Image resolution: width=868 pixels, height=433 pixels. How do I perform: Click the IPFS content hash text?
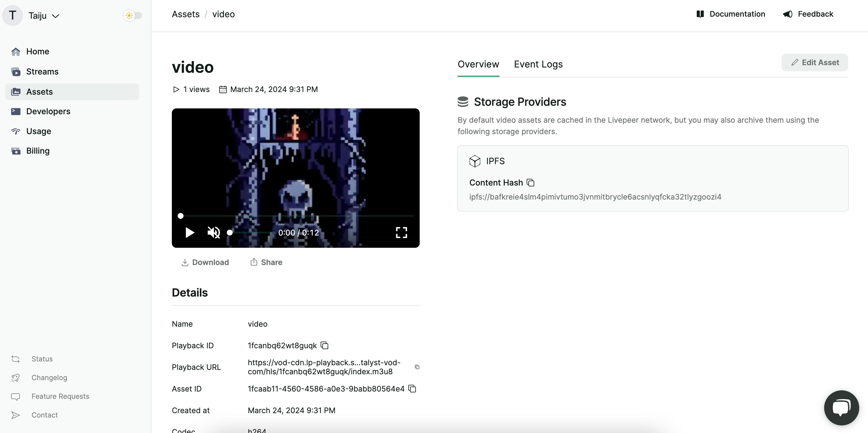pos(595,197)
